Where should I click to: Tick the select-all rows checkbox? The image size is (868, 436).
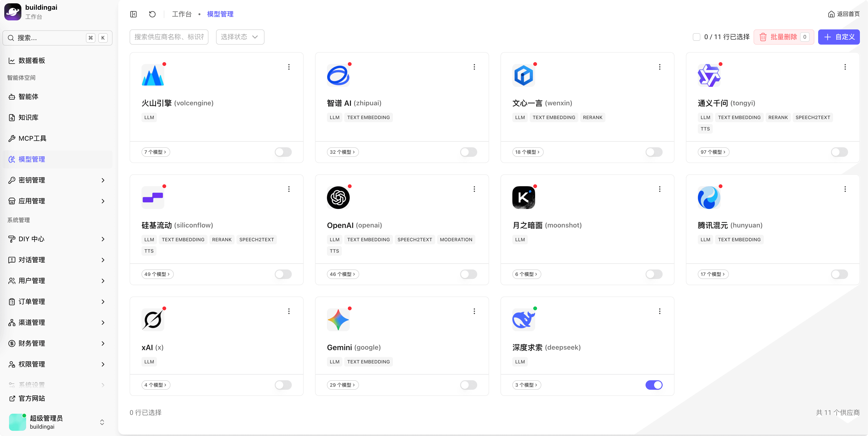pyautogui.click(x=697, y=37)
